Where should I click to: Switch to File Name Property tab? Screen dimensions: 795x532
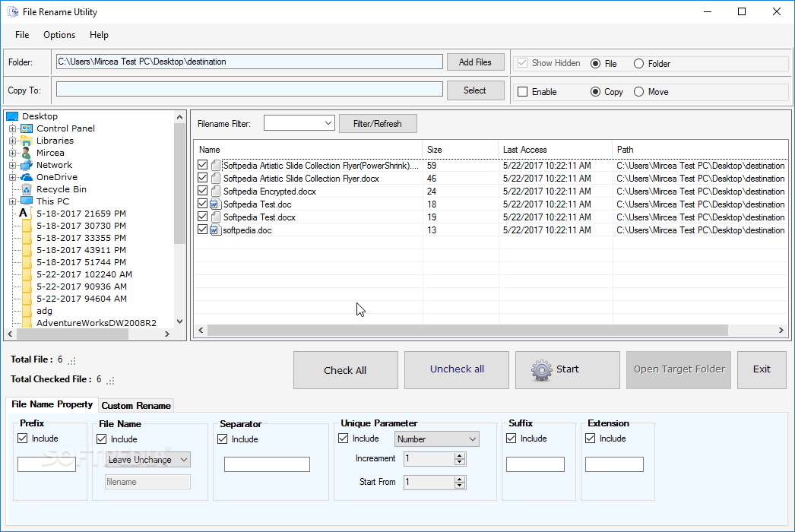coord(52,404)
